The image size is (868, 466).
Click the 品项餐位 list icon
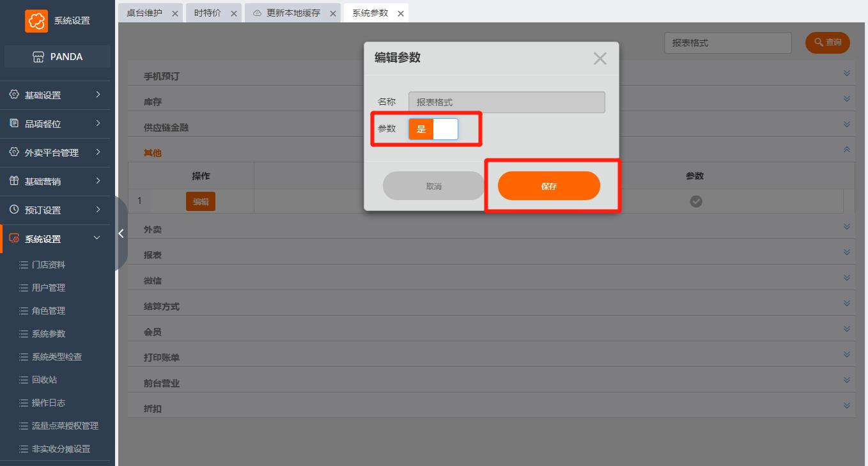14,123
